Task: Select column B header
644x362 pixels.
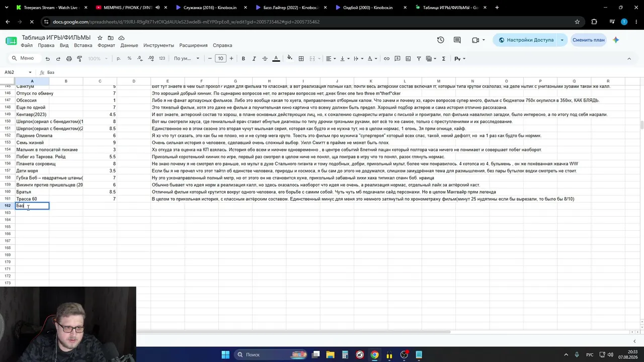Action: (x=66, y=81)
